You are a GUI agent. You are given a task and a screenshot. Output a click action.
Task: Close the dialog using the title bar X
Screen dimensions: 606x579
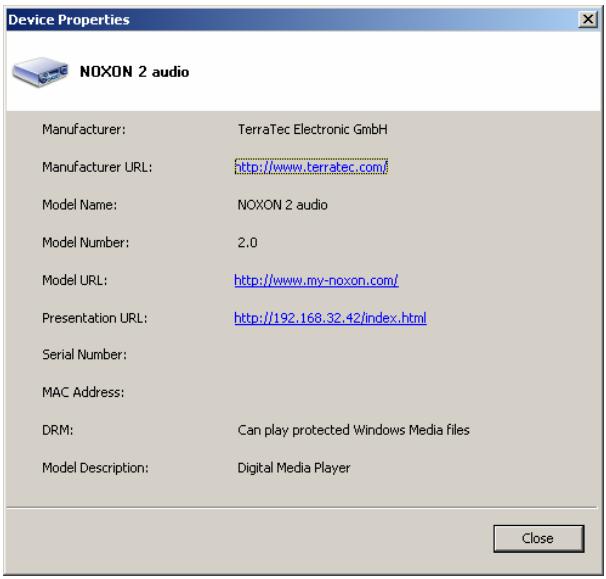588,19
